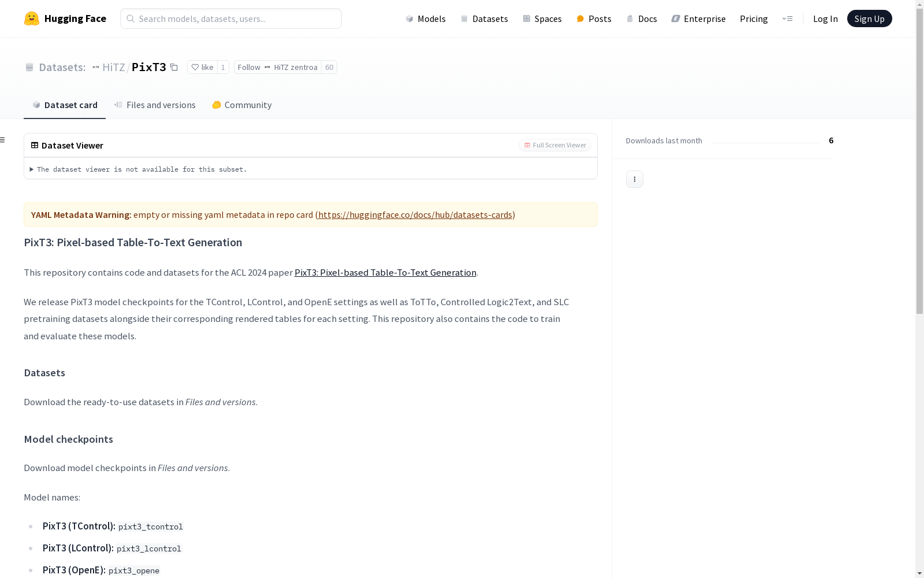This screenshot has height=578, width=924.
Task: Copy dataset name with the copy icon
Action: point(174,67)
